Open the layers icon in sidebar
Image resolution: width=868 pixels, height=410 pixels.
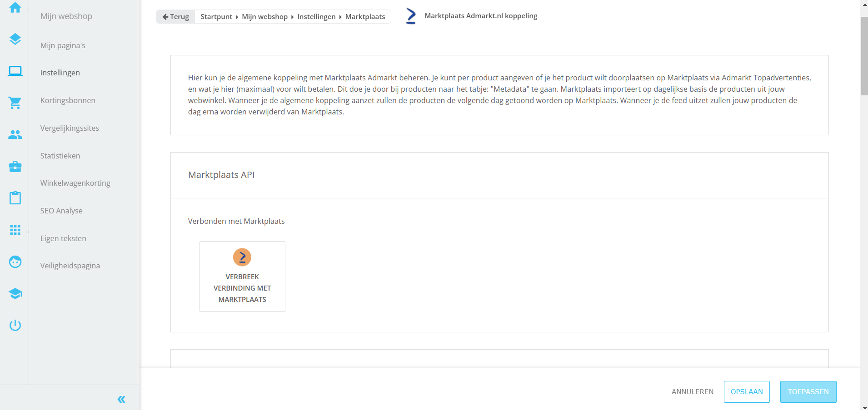[x=15, y=39]
